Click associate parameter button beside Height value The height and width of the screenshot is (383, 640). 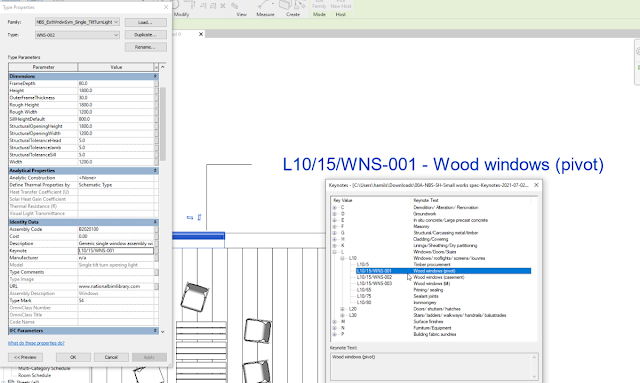click(x=156, y=91)
